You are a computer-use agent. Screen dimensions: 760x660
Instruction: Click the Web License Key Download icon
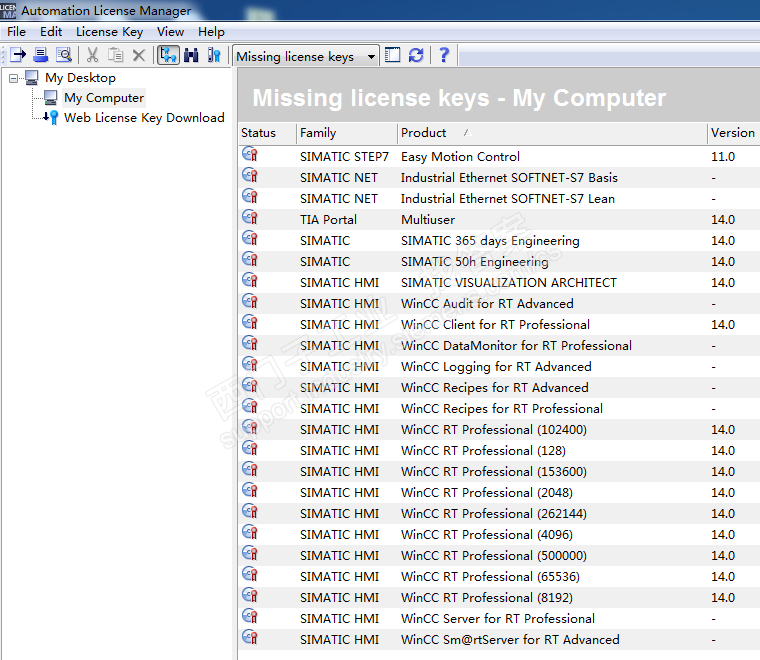(51, 117)
